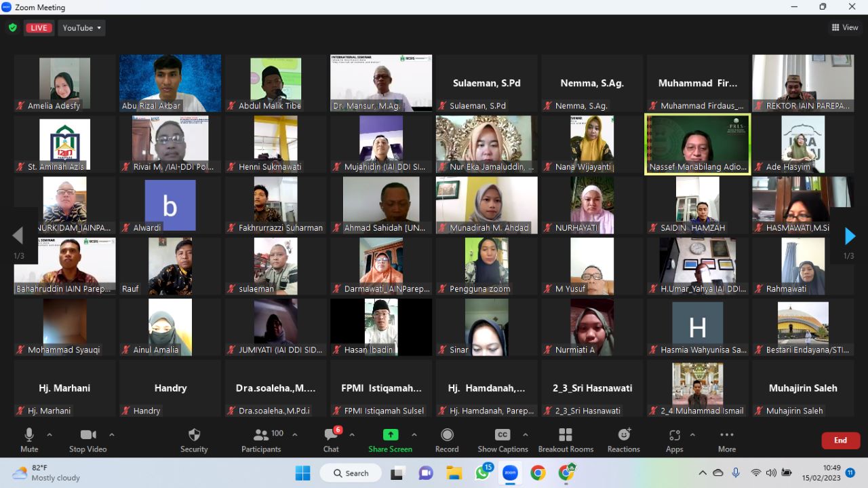The width and height of the screenshot is (868, 488).
Task: Select Nassef Manabilang's highlighted video tile
Action: click(697, 144)
